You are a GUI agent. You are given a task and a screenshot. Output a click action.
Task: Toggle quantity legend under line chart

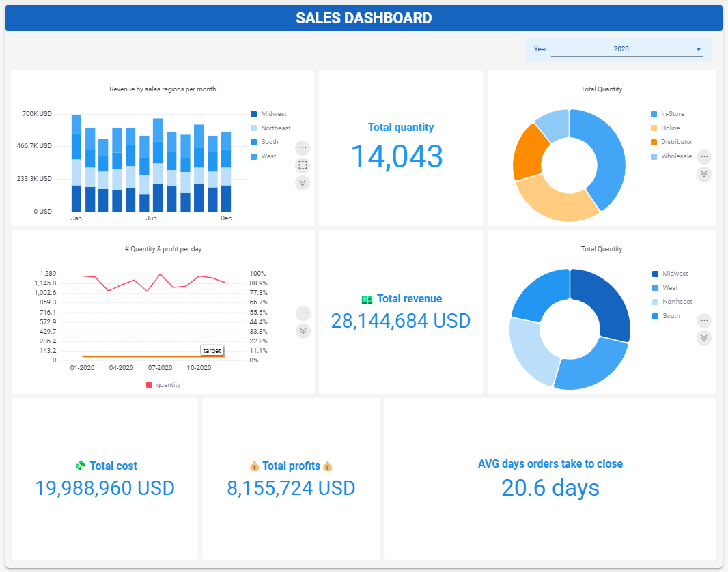click(163, 384)
